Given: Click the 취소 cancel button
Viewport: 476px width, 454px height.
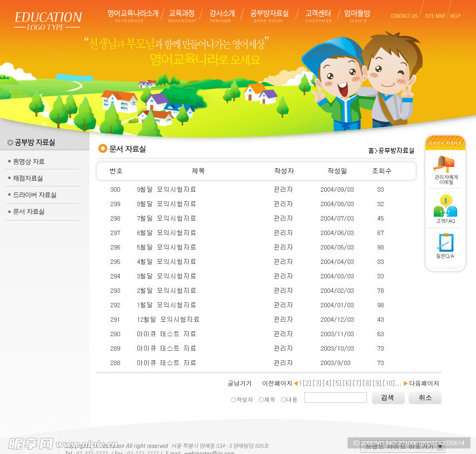Looking at the screenshot, I should pos(425,397).
